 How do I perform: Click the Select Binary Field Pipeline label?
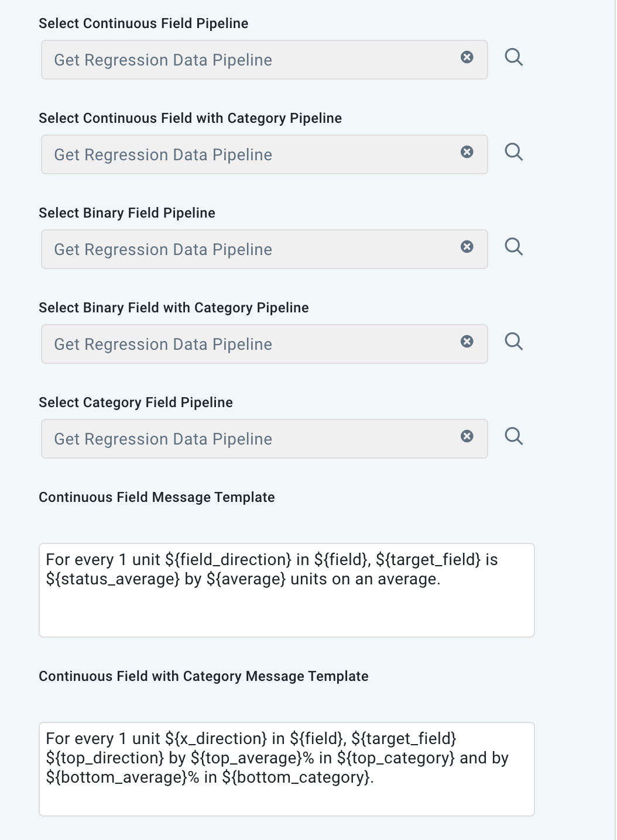click(x=127, y=213)
